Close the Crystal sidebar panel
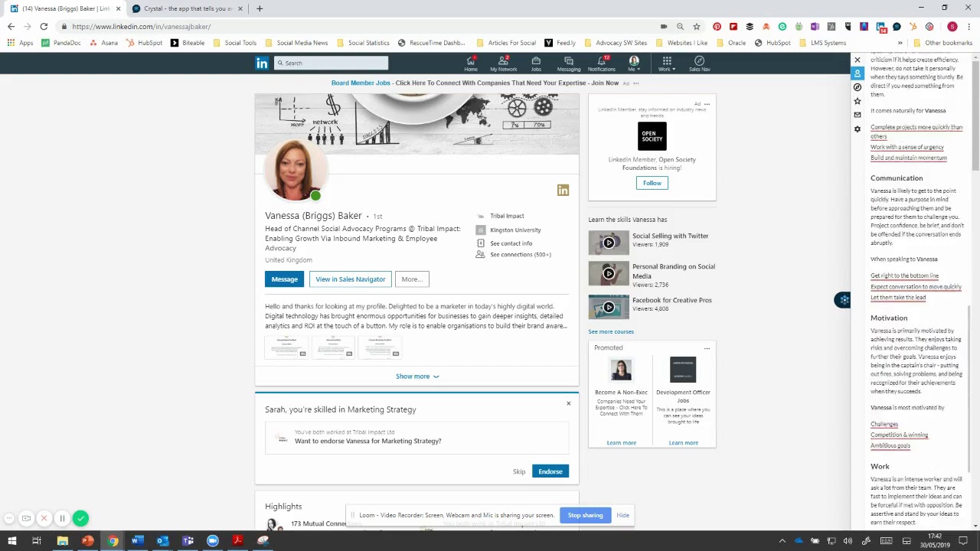The image size is (980, 551). [857, 60]
